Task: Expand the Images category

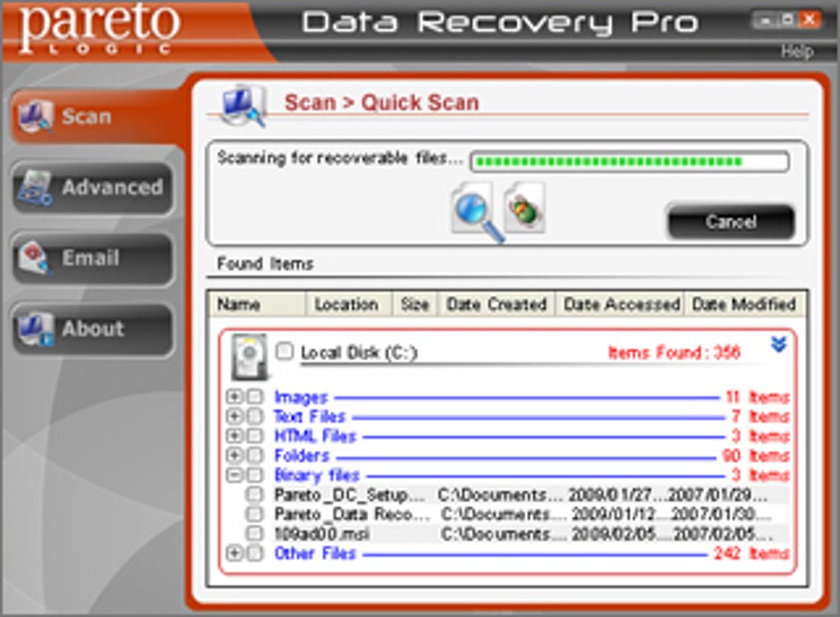Action: click(234, 397)
